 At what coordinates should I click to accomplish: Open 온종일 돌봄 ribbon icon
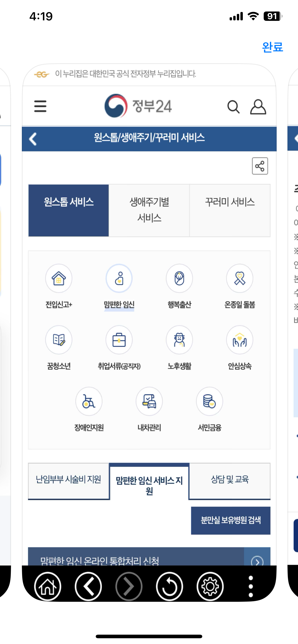240,278
